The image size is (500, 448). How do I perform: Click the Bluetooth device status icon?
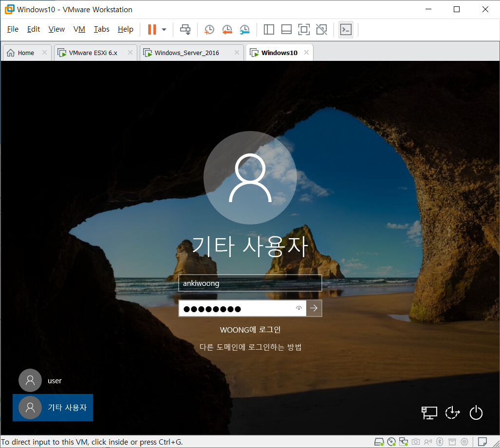pos(440,442)
